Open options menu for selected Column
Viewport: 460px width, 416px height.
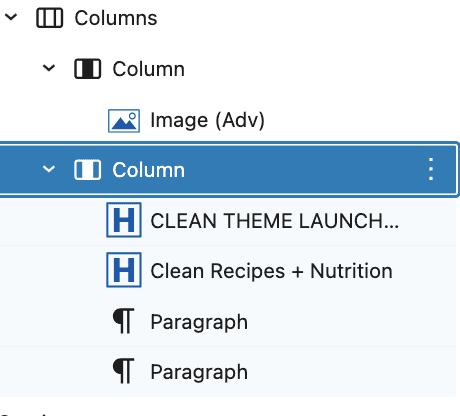coord(431,169)
